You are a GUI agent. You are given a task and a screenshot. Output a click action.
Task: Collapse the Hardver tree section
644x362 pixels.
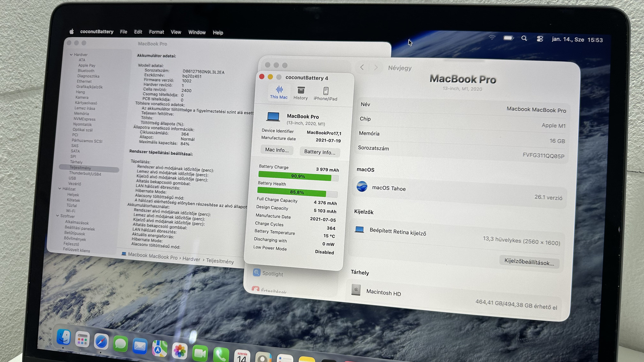[71, 55]
